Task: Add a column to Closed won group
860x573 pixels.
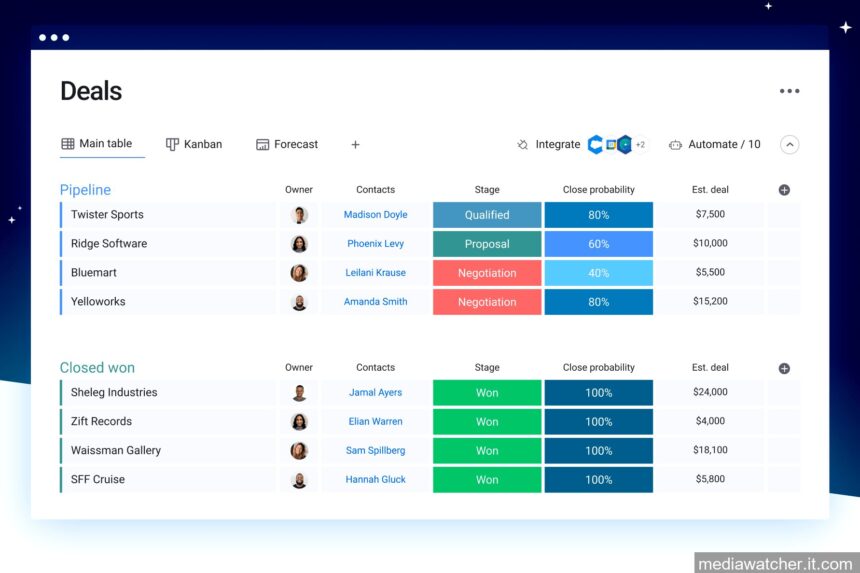Action: (x=784, y=368)
